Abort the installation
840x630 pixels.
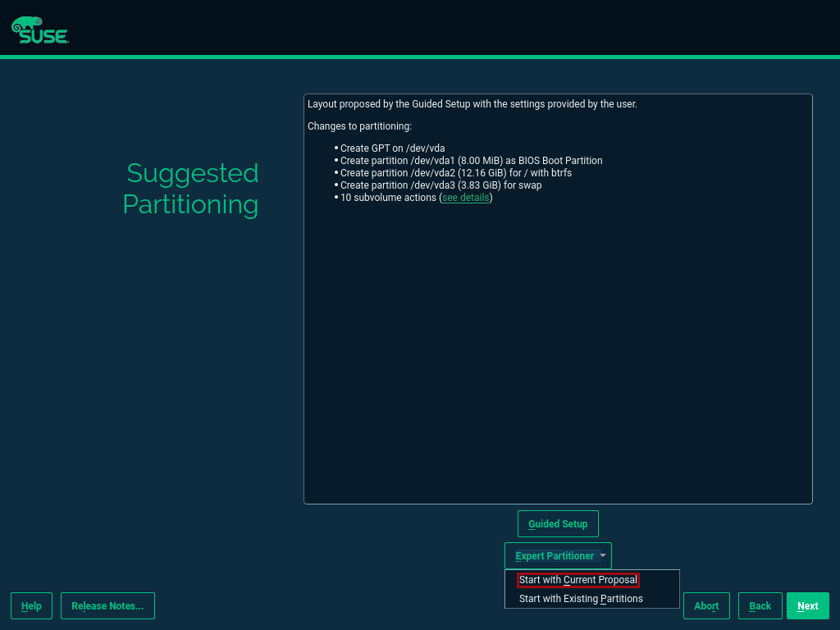706,605
